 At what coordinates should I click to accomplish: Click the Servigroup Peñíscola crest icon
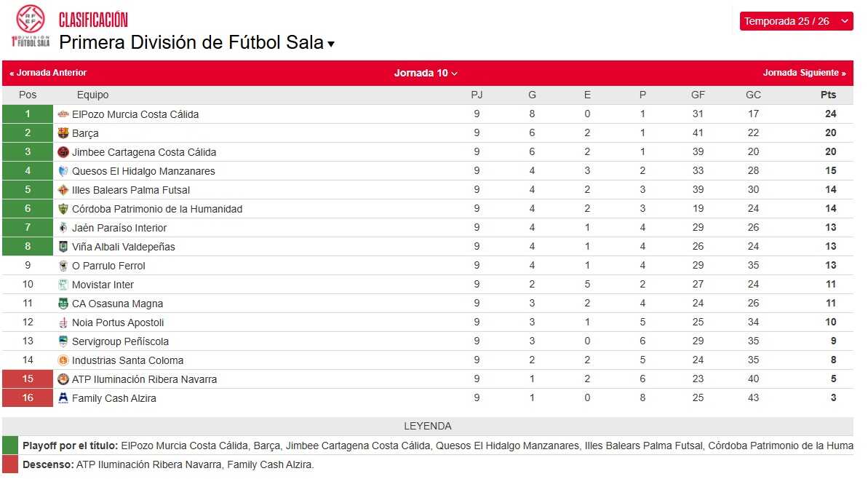point(64,341)
